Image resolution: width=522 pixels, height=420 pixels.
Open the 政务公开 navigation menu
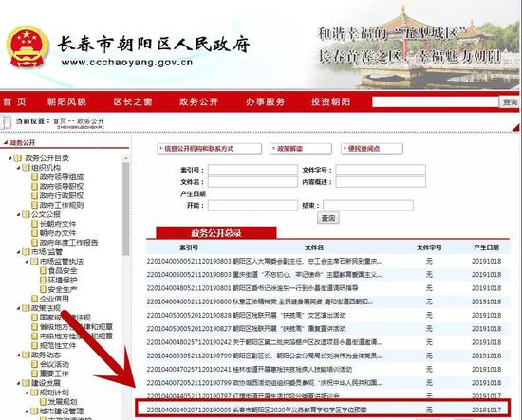pyautogui.click(x=198, y=101)
